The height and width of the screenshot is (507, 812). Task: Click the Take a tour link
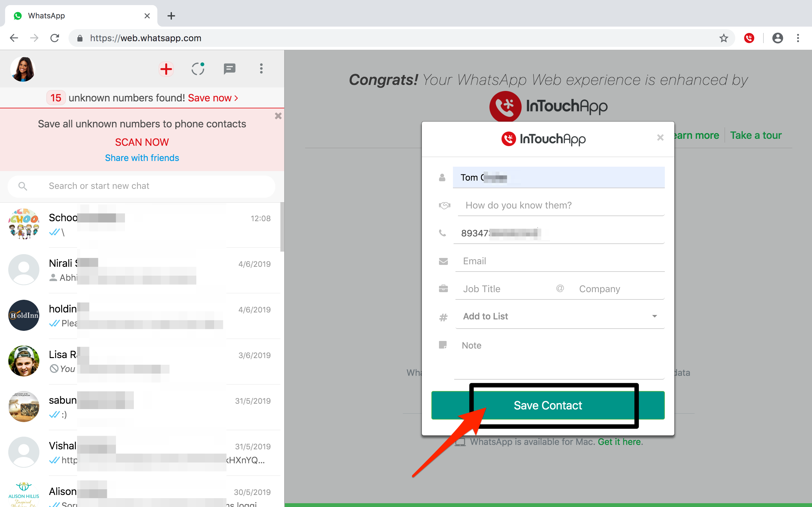tap(756, 135)
